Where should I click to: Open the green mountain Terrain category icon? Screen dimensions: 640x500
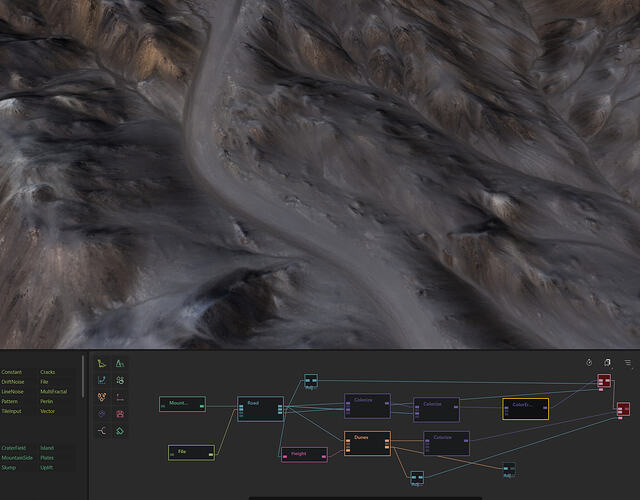pyautogui.click(x=120, y=363)
